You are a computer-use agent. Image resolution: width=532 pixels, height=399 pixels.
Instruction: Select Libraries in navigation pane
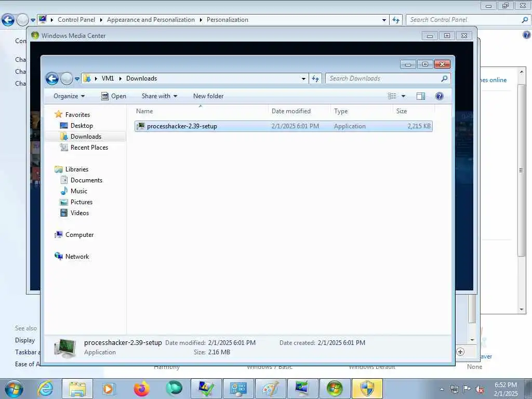[77, 169]
